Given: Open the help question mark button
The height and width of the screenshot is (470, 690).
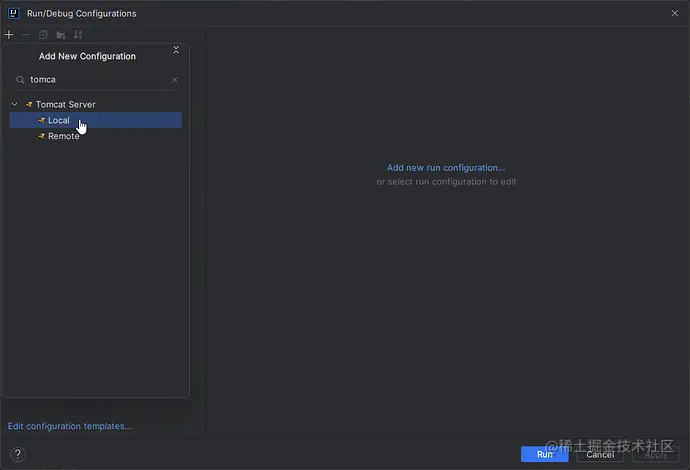Looking at the screenshot, I should [18, 454].
